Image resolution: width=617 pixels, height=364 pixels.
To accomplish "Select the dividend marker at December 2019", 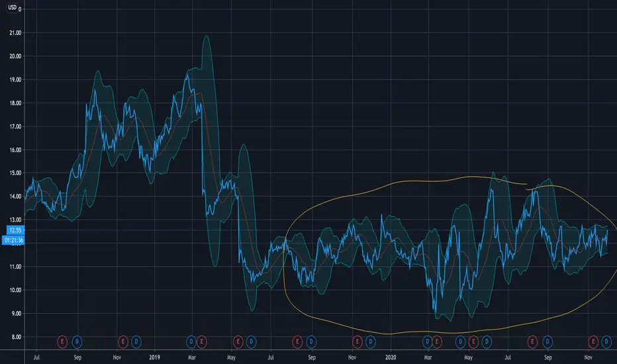I will tap(370, 341).
